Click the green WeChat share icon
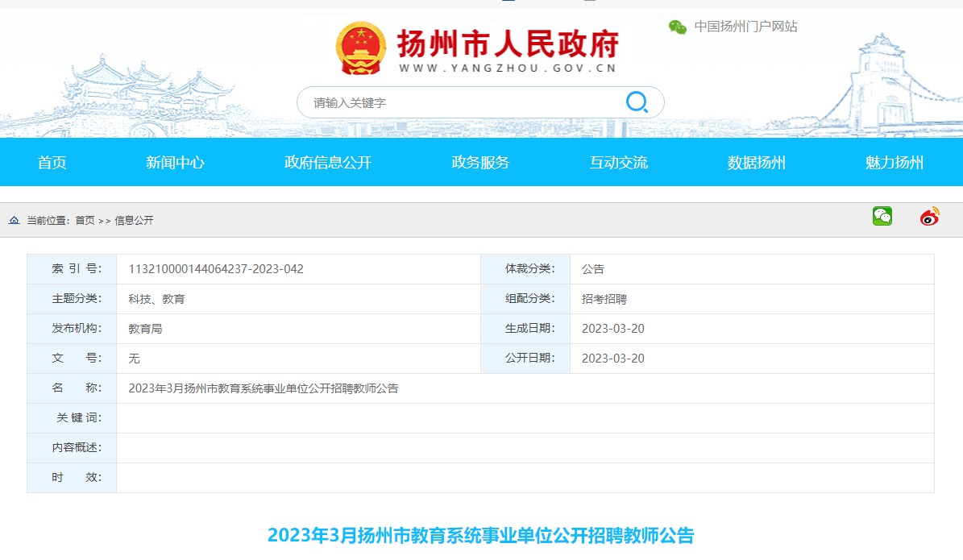963x560 pixels. (x=882, y=217)
